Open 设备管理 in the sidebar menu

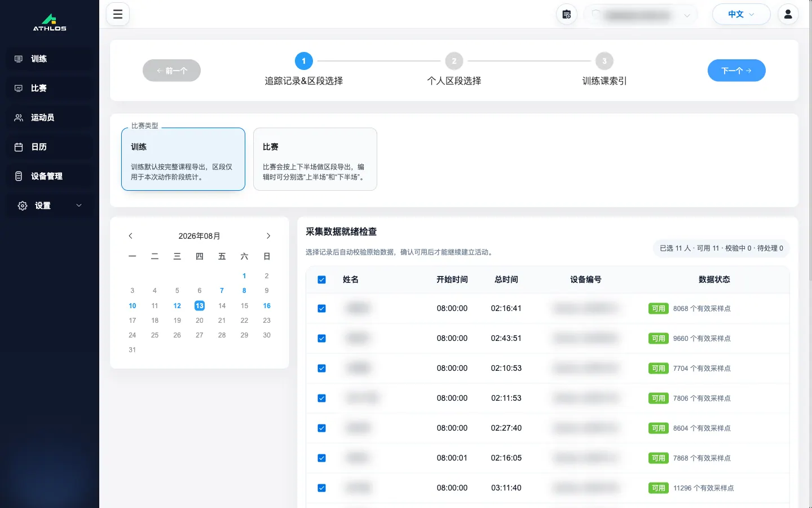coord(50,176)
